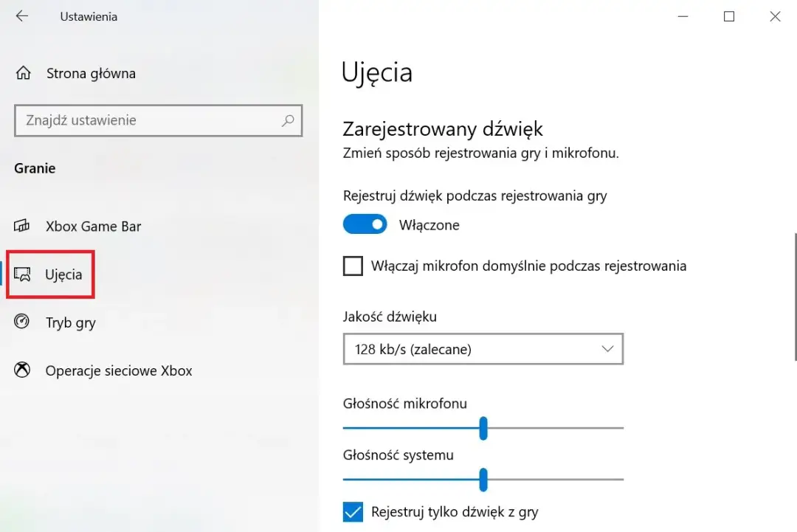Open the Tryb gry settings page

pos(72,322)
